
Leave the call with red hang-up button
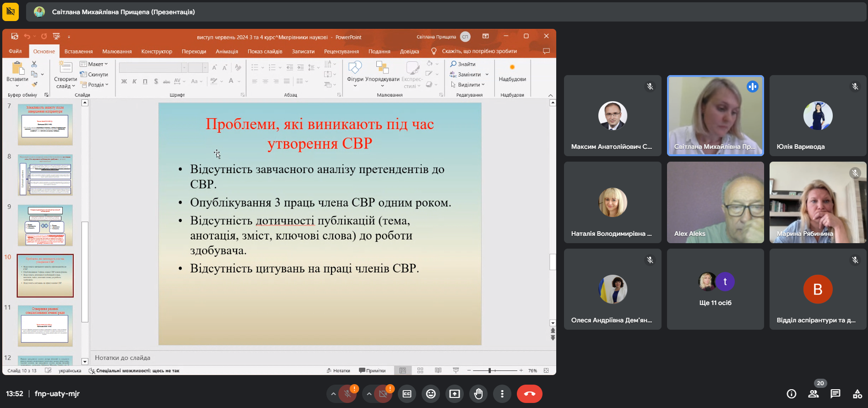(x=530, y=394)
